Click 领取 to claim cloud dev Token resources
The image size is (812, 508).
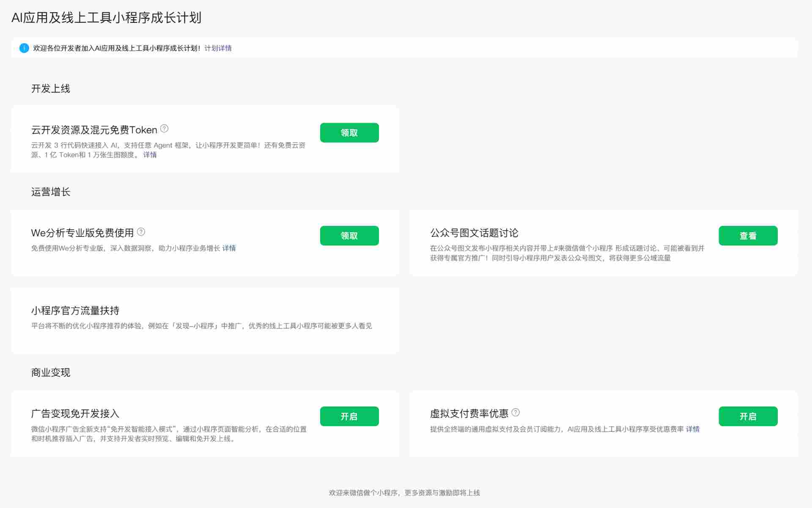[x=349, y=132]
